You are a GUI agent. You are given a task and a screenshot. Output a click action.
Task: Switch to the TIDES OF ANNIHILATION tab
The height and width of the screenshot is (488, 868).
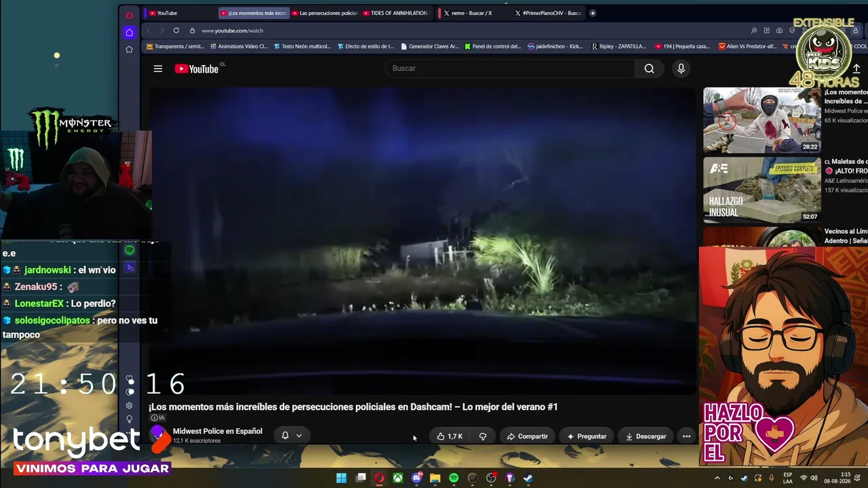395,13
